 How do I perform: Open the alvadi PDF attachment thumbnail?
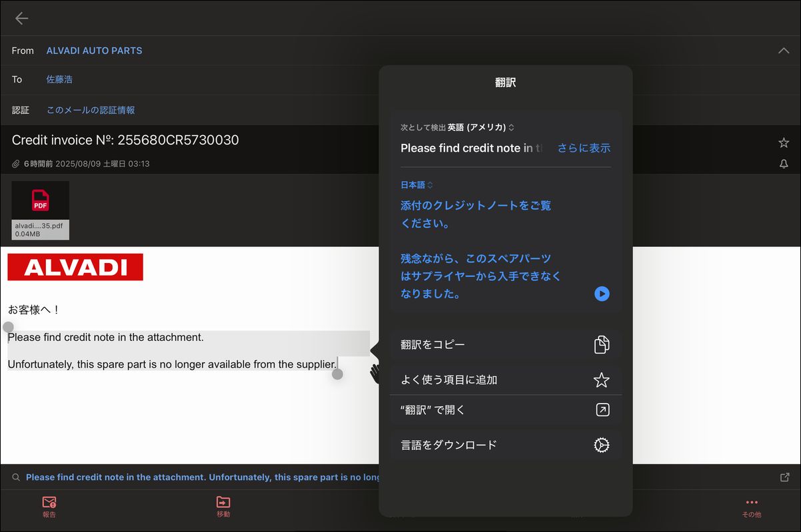[x=40, y=210]
